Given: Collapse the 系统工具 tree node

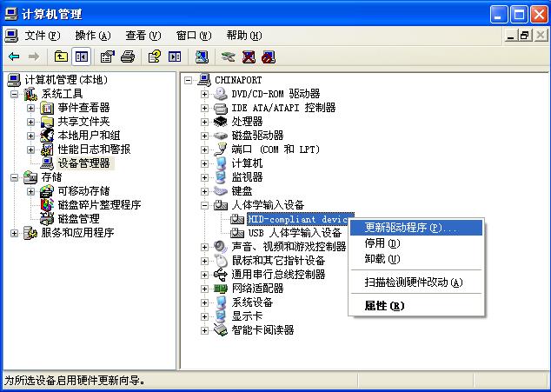Looking at the screenshot, I should point(14,94).
